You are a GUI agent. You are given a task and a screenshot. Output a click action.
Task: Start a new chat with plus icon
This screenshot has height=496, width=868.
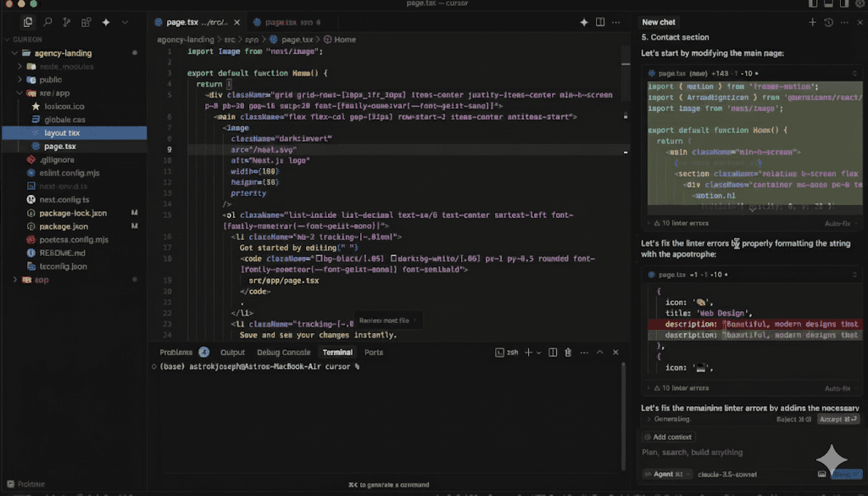click(812, 22)
